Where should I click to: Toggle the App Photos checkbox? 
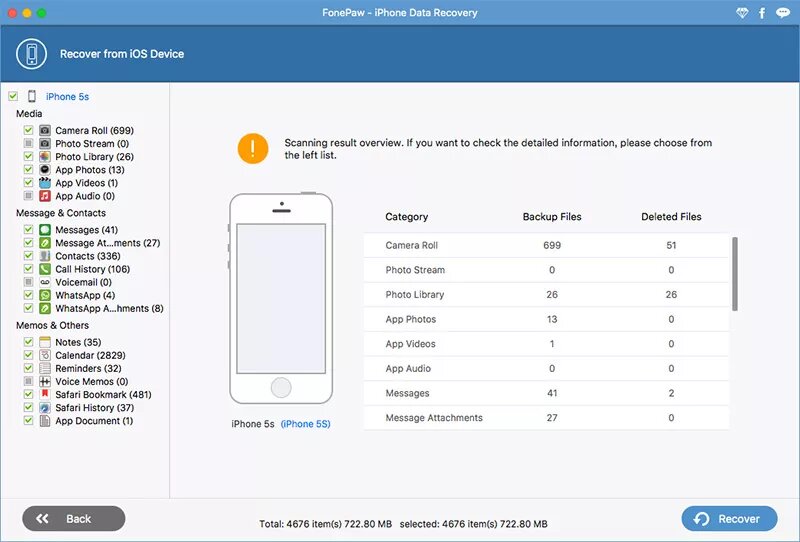[29, 169]
